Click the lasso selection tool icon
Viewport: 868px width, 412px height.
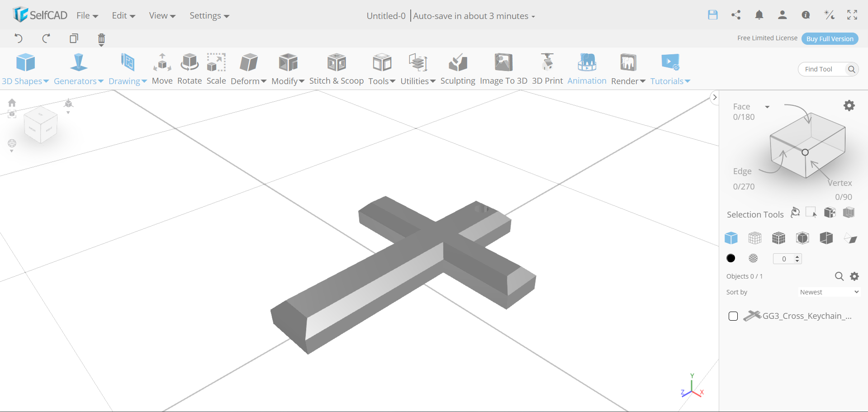795,212
